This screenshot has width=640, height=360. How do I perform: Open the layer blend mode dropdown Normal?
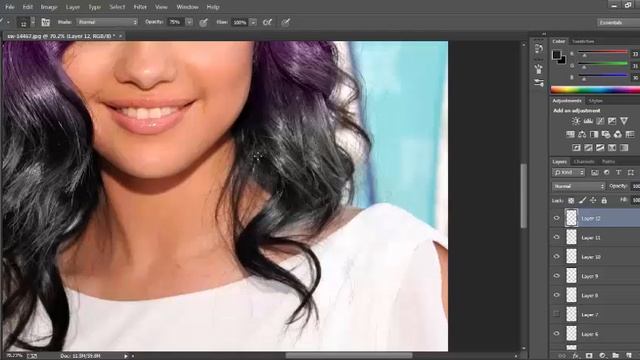[578, 186]
